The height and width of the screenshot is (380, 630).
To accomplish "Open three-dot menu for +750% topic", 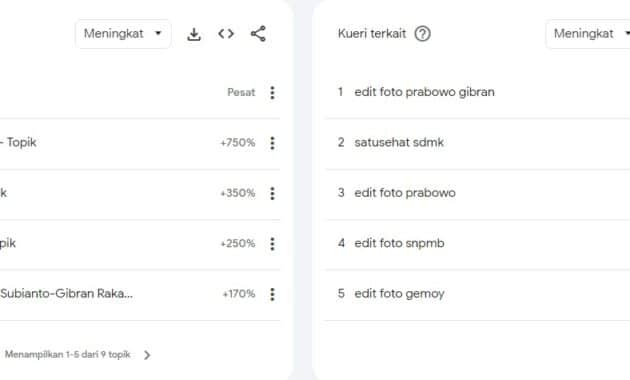I will 272,143.
